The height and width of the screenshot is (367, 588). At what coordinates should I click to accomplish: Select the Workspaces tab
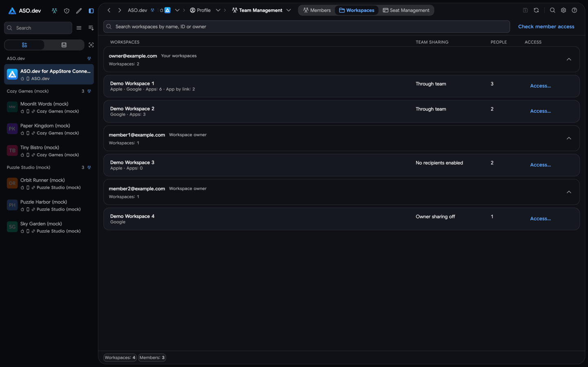click(x=356, y=10)
